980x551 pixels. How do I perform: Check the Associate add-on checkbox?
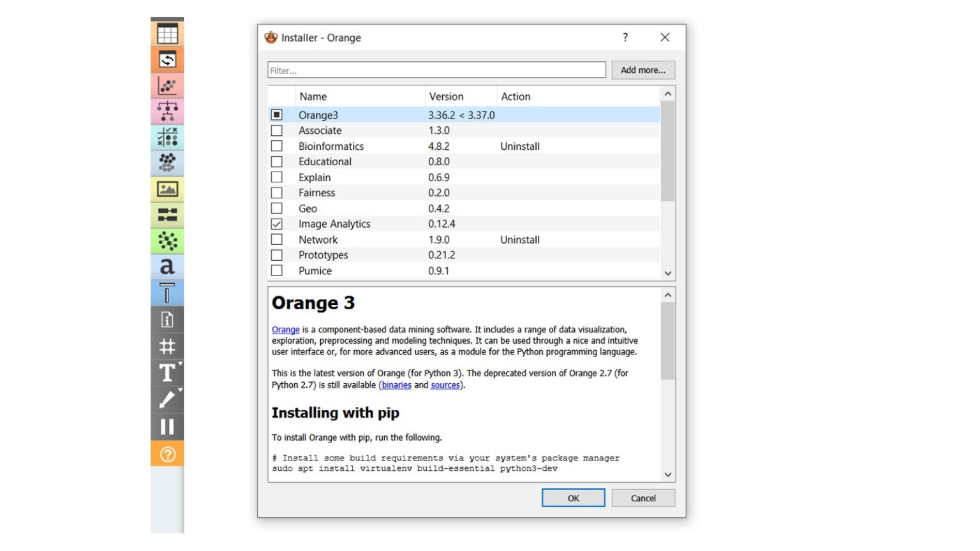pos(277,131)
